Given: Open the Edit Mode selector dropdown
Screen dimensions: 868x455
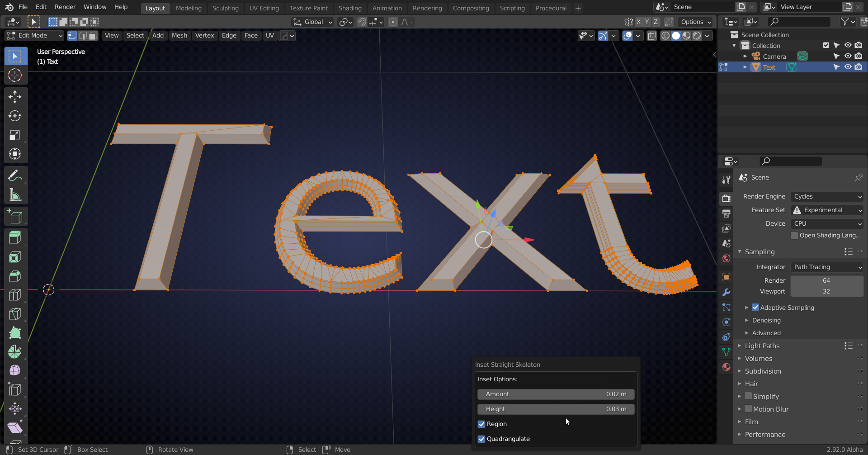Looking at the screenshot, I should 34,36.
